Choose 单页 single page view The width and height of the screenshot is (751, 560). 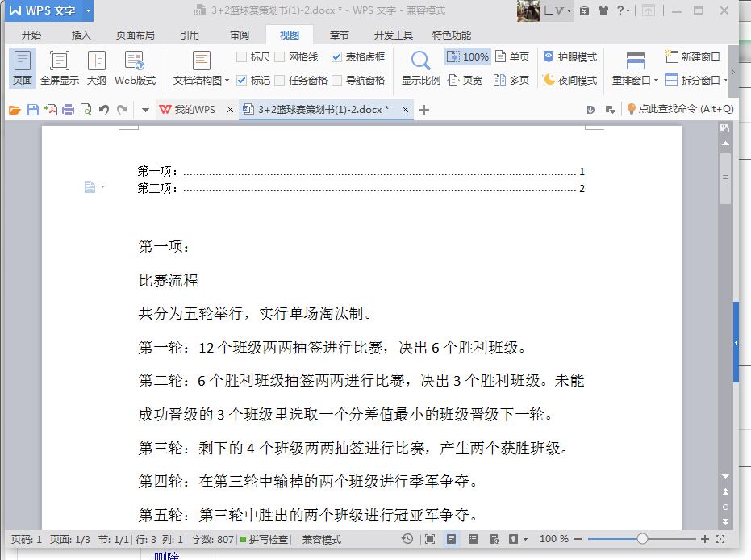point(512,57)
